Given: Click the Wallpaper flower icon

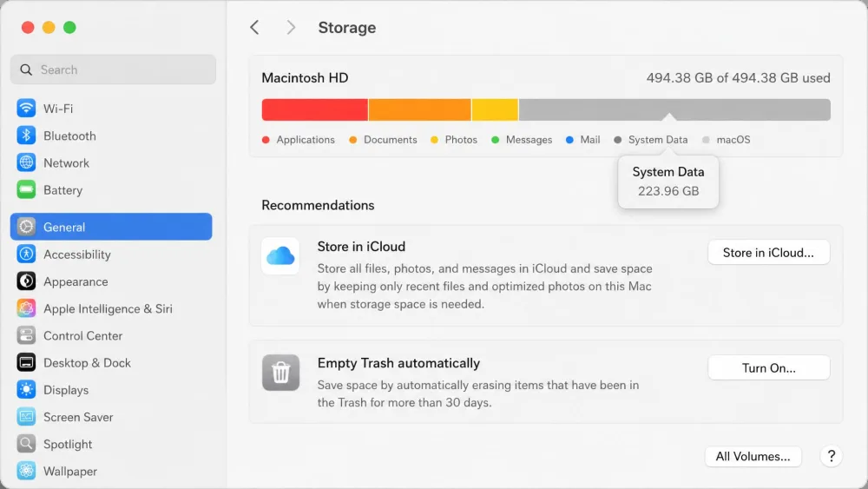Looking at the screenshot, I should coord(26,471).
